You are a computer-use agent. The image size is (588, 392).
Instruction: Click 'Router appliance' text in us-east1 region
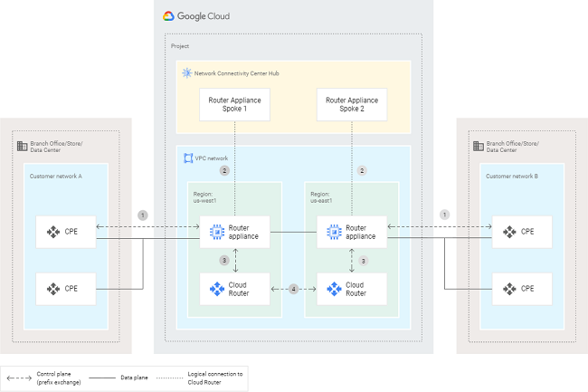point(360,232)
